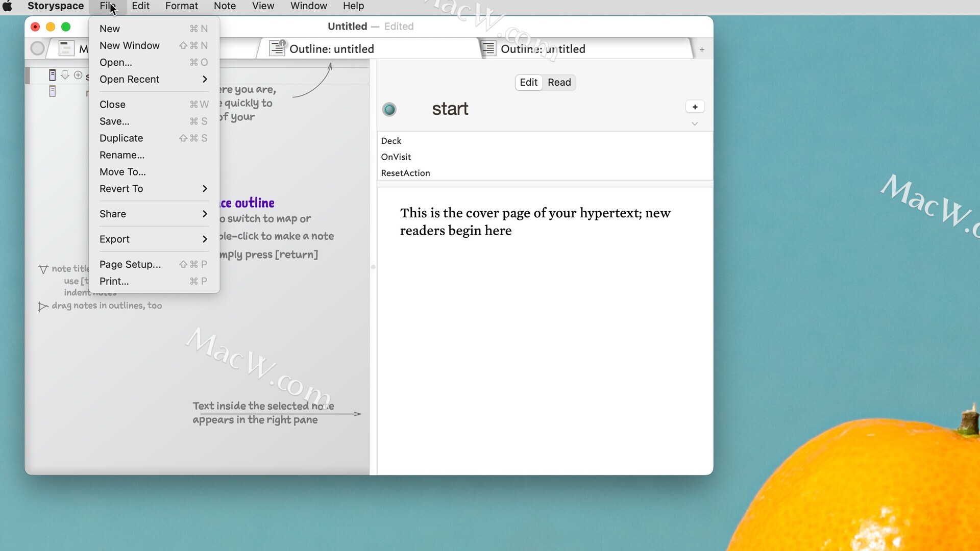Switch to Read mode

559,82
